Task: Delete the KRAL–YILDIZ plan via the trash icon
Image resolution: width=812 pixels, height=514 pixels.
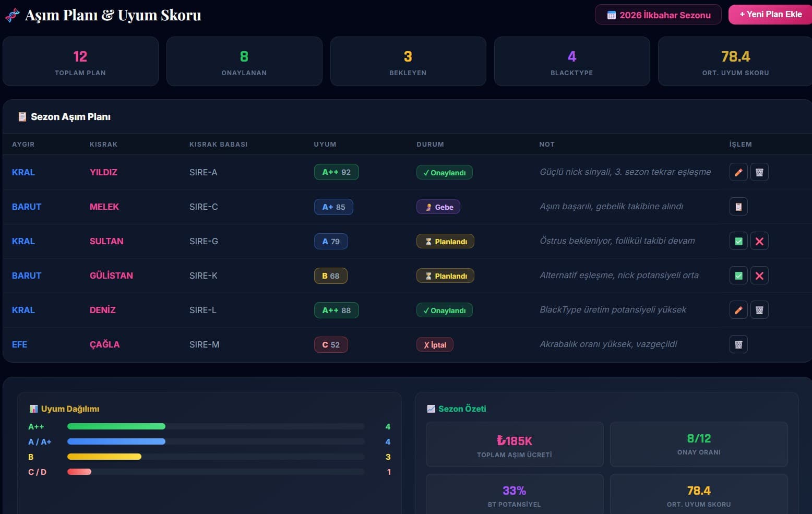Action: coord(759,172)
